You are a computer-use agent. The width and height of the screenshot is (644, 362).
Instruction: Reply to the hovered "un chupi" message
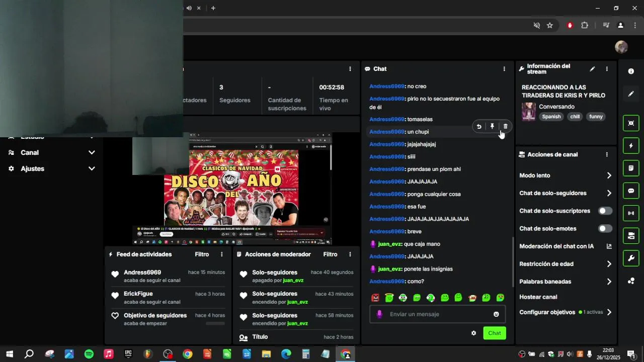pyautogui.click(x=479, y=127)
